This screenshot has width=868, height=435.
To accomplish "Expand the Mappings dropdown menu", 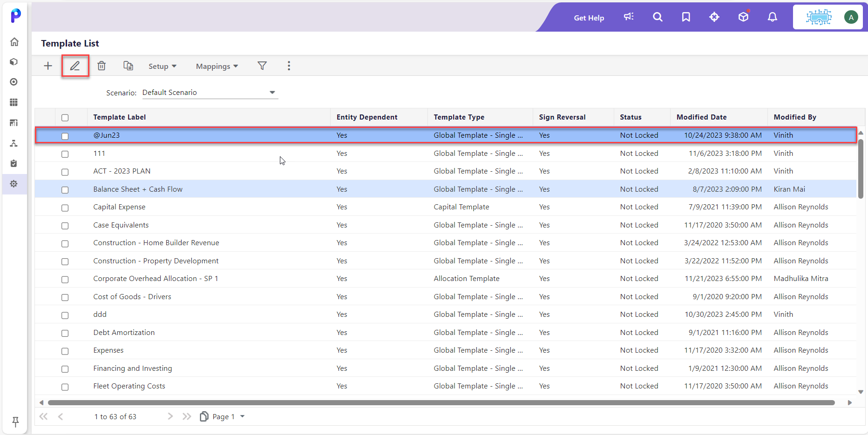I will pyautogui.click(x=217, y=66).
